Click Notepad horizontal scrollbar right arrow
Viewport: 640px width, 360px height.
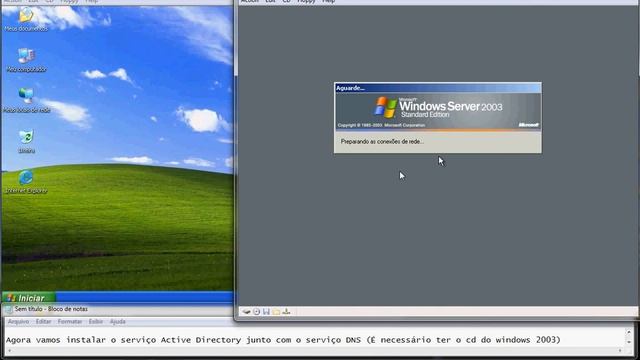point(620,351)
